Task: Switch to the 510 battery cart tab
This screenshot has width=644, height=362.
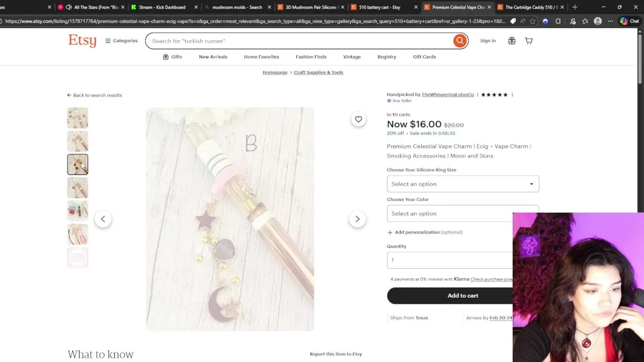Action: tap(379, 7)
